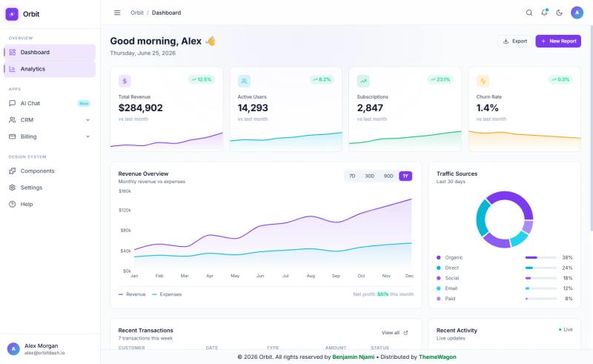Open Alex Morgan profile menu
Screen dimensions: 593x364
[50, 349]
